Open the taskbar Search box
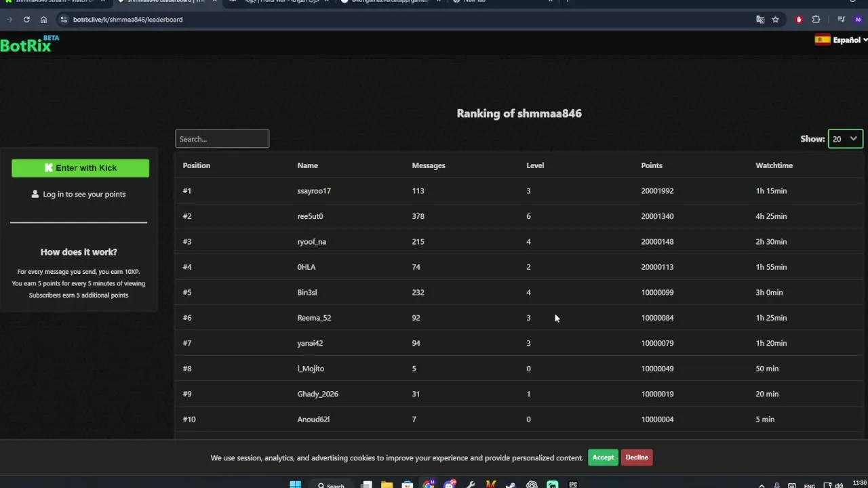The image size is (868, 488). click(332, 485)
